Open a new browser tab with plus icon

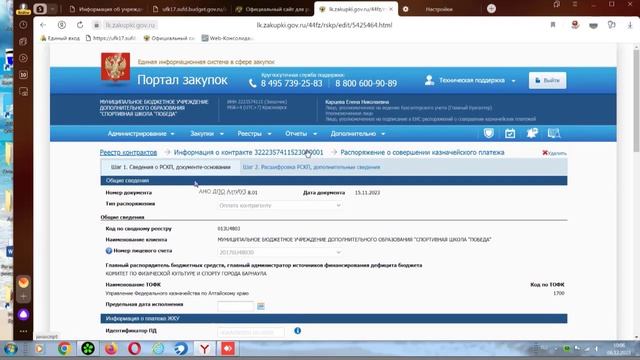tap(491, 9)
